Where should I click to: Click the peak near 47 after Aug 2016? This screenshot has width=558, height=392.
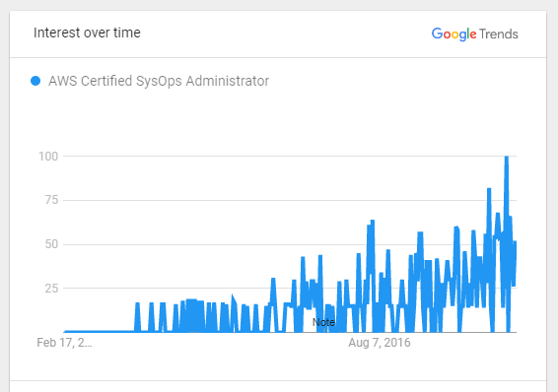(x=387, y=251)
